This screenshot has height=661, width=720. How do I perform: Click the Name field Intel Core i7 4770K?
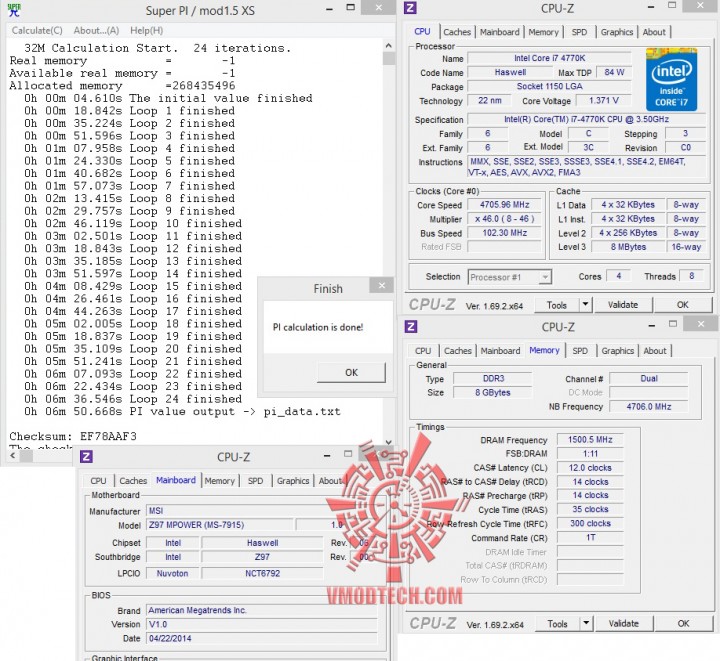click(549, 58)
